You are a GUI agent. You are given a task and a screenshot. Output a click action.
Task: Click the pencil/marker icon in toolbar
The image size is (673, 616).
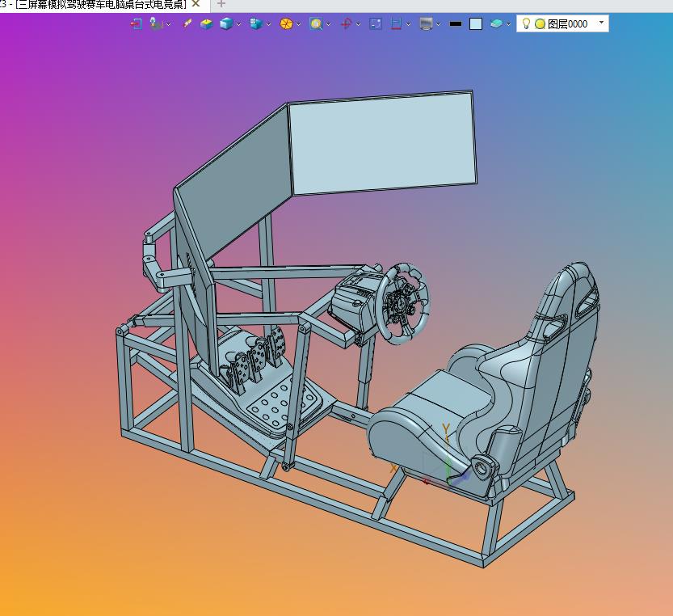pyautogui.click(x=187, y=23)
